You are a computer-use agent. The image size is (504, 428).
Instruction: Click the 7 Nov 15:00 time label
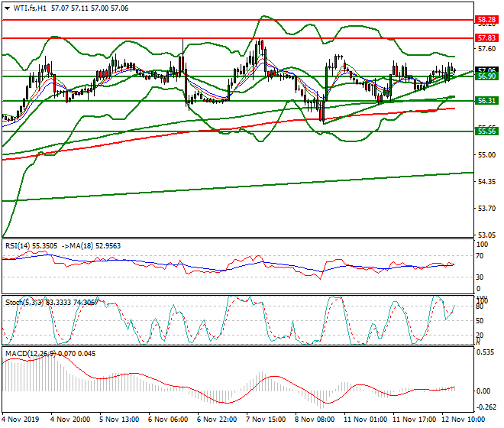tap(266, 420)
